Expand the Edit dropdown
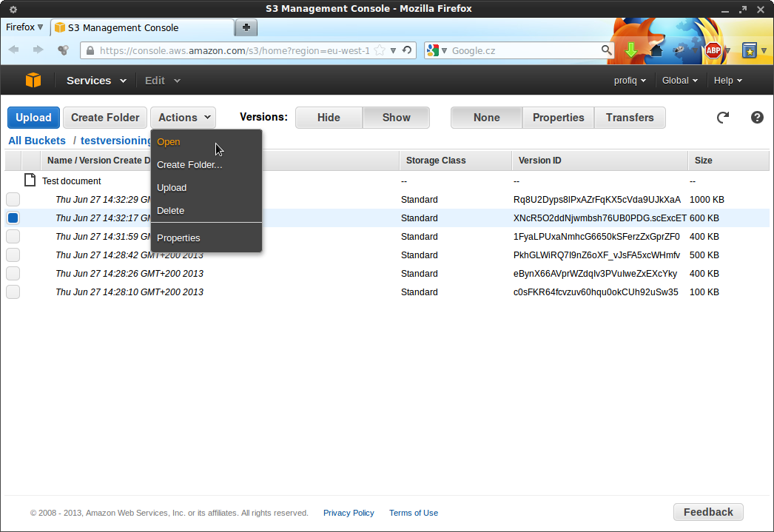Screen dimensions: 774x532 tap(162, 81)
